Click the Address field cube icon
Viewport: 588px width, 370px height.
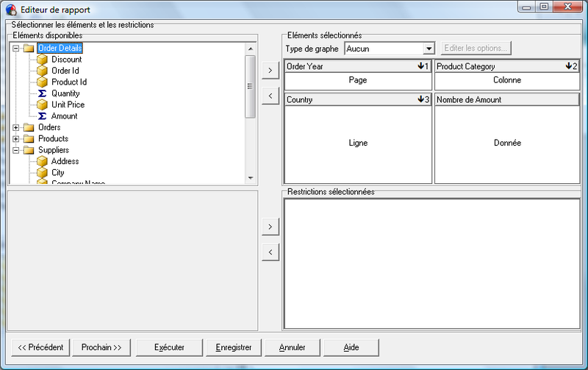(43, 161)
